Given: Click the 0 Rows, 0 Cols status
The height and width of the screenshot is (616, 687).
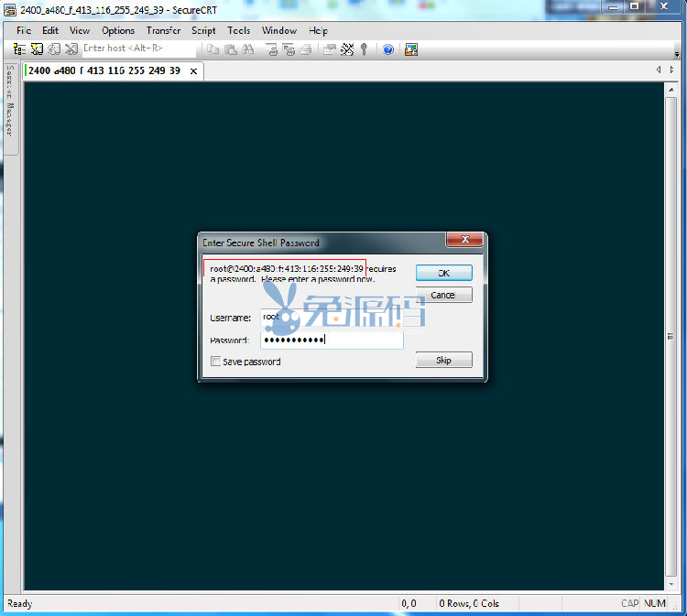Looking at the screenshot, I should pos(469,604).
